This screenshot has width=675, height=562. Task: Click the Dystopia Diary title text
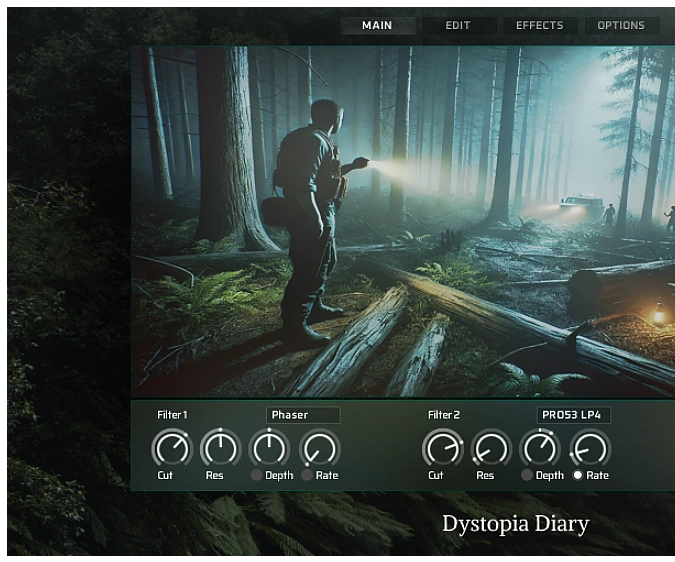coord(515,524)
